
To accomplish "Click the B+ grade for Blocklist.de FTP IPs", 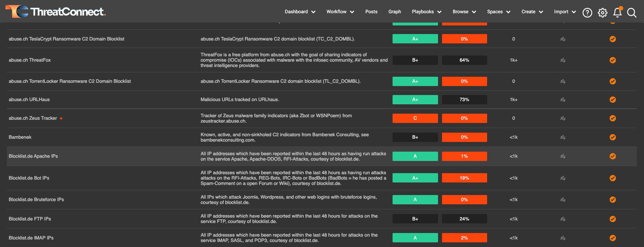I will [x=415, y=219].
